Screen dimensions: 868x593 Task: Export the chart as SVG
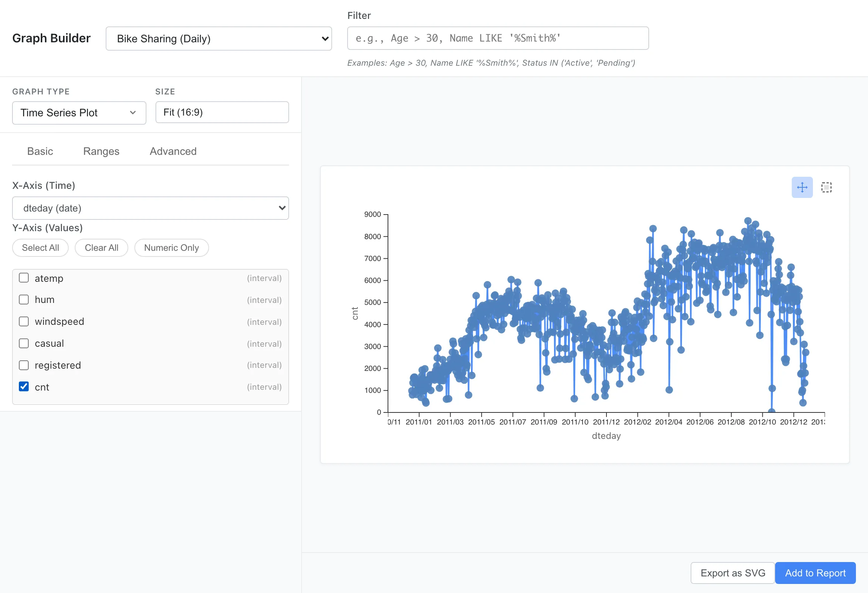(x=732, y=573)
